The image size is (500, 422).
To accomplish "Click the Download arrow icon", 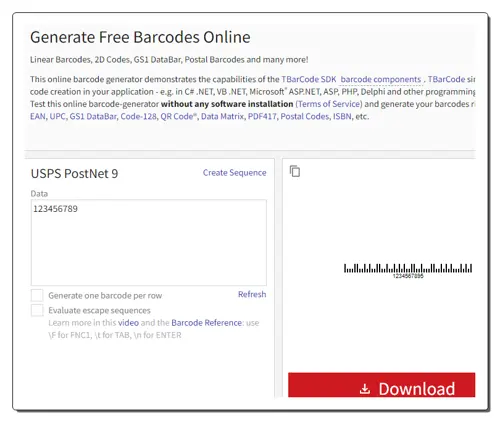I will click(365, 389).
